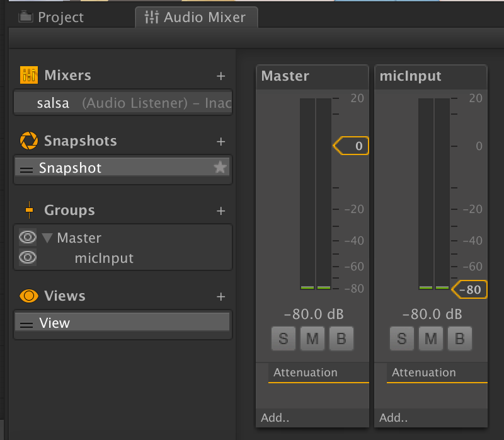Toggle visibility of Master group
504x440 pixels.
point(28,238)
